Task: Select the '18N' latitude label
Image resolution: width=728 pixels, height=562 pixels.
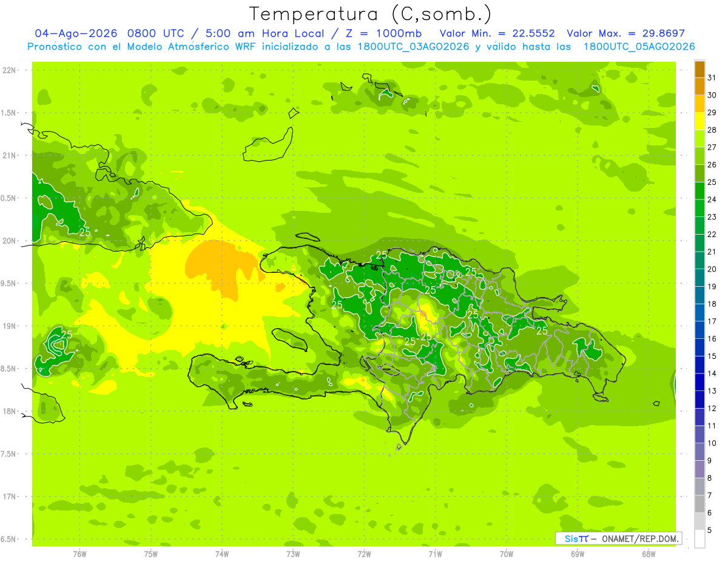Action: click(10, 412)
